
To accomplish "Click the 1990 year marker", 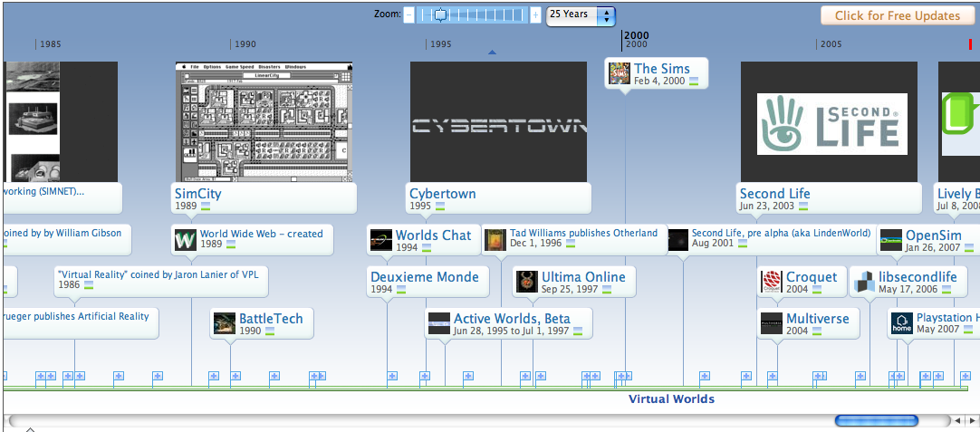I will coord(245,44).
